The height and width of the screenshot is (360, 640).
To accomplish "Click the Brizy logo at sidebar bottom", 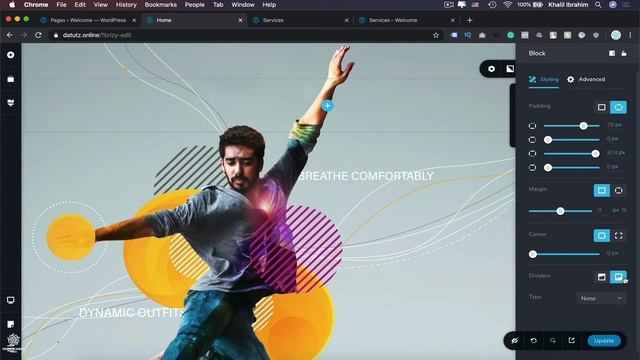I will (13, 341).
